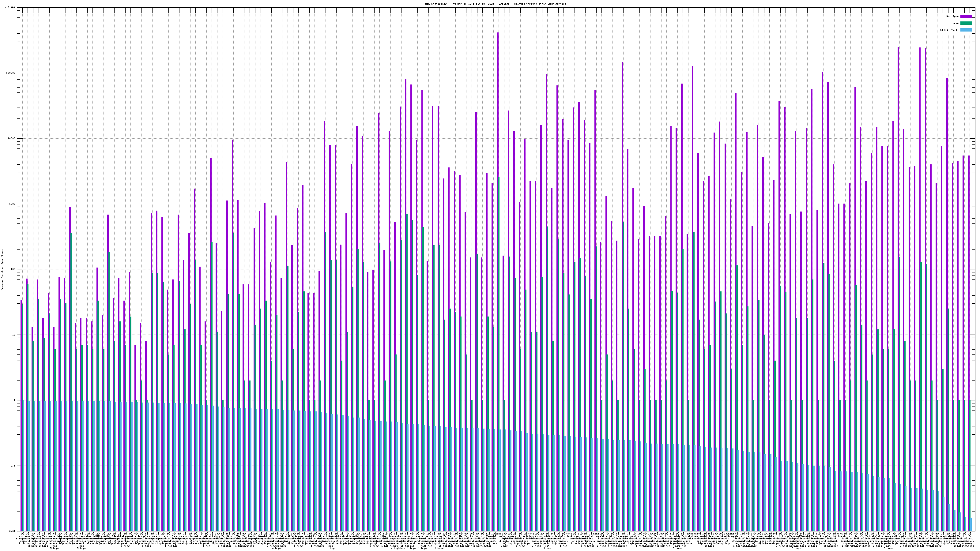The image size is (980, 551).
Task: Click the 0.1 y-axis tick label
Action: point(13,465)
